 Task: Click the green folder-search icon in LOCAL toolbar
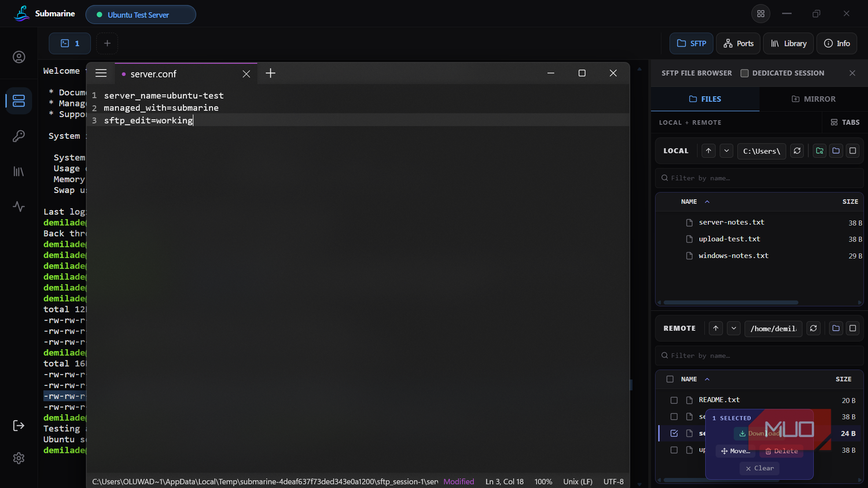[x=819, y=151]
